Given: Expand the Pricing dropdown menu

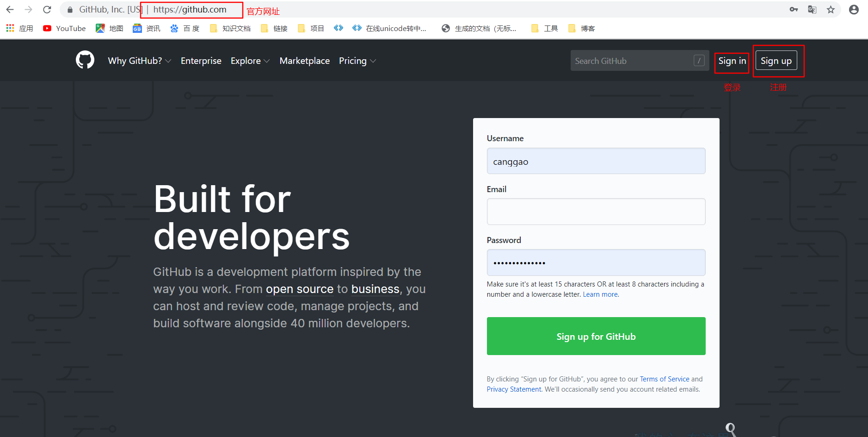Looking at the screenshot, I should [357, 61].
